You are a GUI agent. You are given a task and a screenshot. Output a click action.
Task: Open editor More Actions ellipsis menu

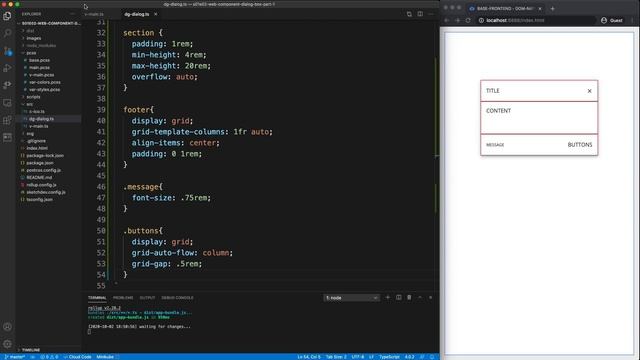pos(431,14)
